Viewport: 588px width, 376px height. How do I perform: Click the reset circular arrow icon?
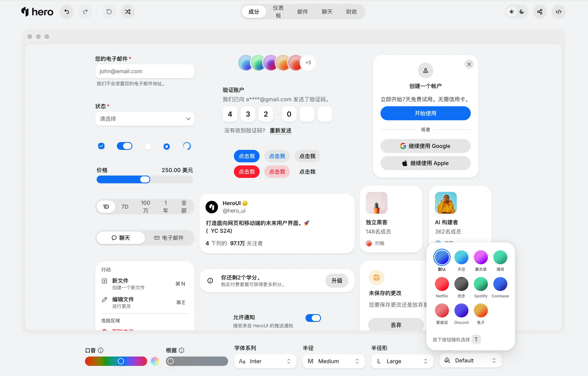[109, 11]
